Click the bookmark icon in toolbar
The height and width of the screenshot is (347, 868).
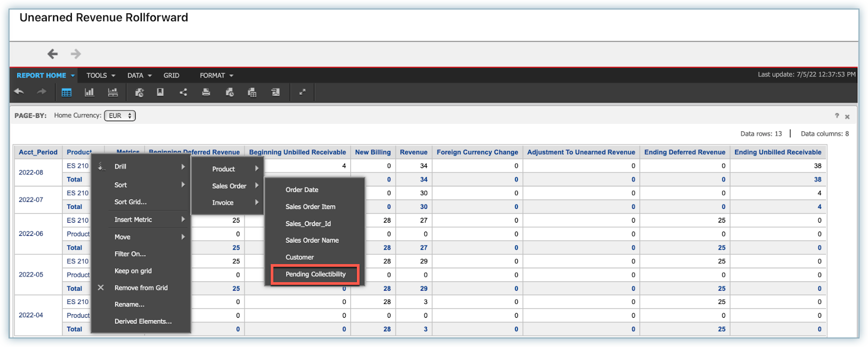coord(160,92)
